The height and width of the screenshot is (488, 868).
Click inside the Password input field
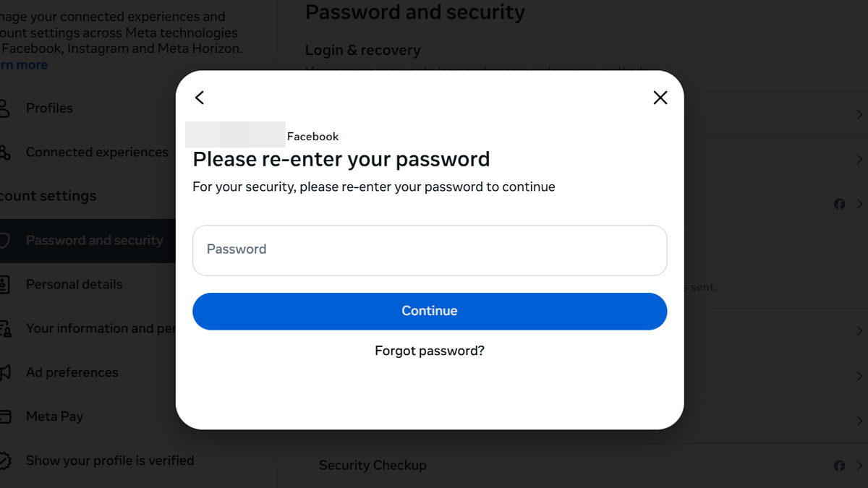point(430,249)
